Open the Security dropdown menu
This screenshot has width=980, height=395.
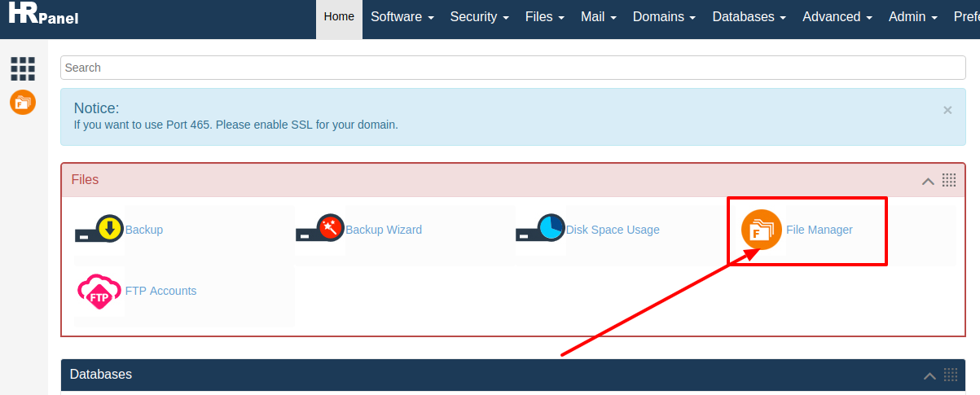[x=480, y=16]
